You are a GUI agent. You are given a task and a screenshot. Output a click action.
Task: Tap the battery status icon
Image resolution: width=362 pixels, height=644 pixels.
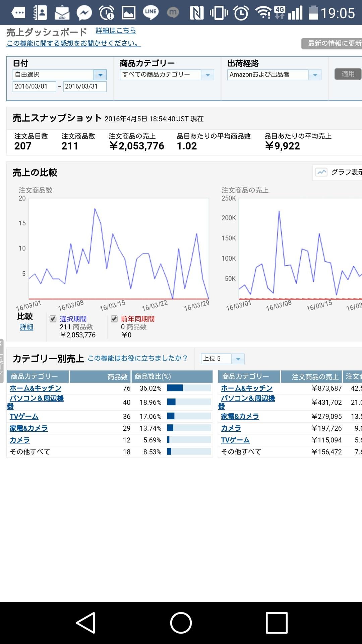pyautogui.click(x=313, y=13)
